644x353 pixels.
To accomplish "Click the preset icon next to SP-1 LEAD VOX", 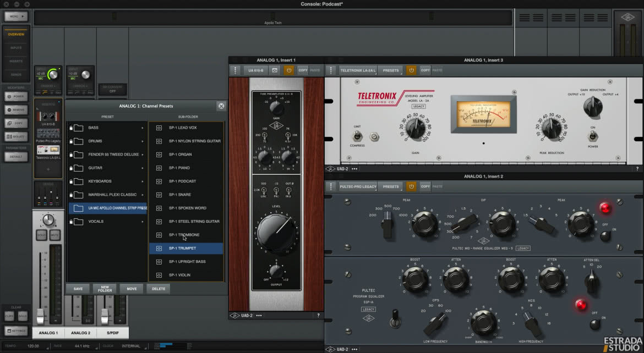I will [159, 128].
